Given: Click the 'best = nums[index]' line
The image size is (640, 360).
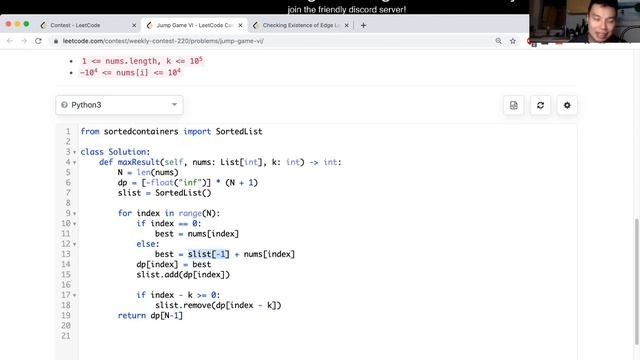Looking at the screenshot, I should [x=197, y=233].
